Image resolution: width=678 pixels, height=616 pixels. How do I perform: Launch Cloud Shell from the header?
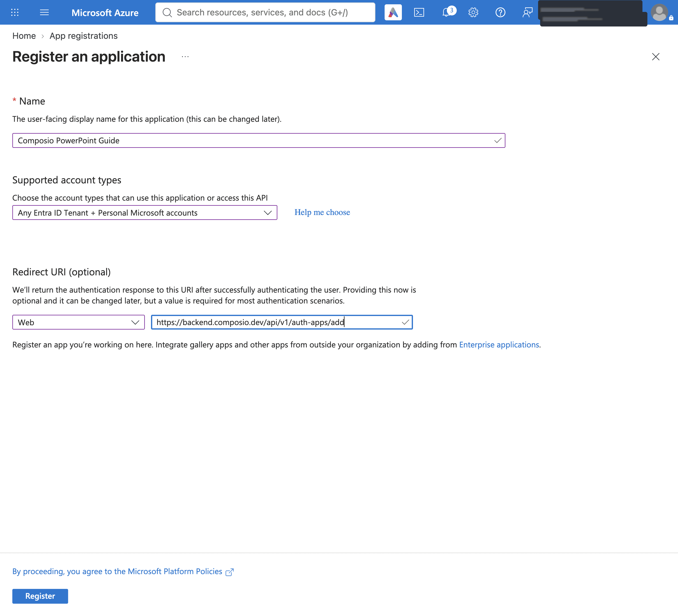(x=419, y=13)
